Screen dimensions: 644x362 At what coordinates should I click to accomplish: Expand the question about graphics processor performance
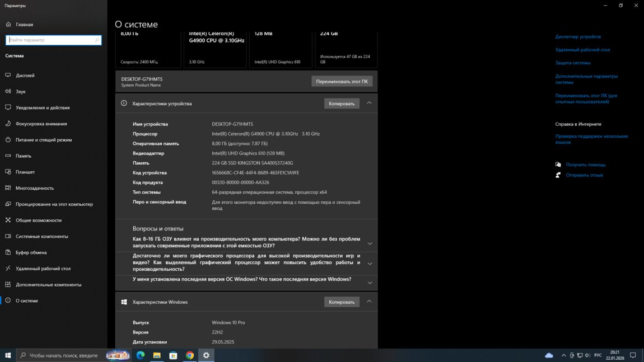coord(370,263)
